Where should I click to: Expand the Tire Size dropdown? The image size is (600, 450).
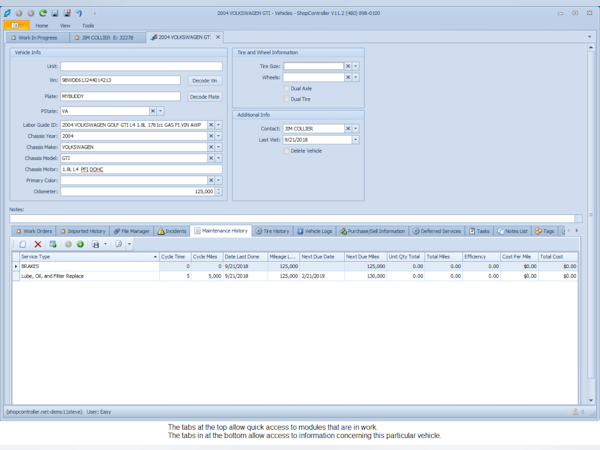pos(356,66)
